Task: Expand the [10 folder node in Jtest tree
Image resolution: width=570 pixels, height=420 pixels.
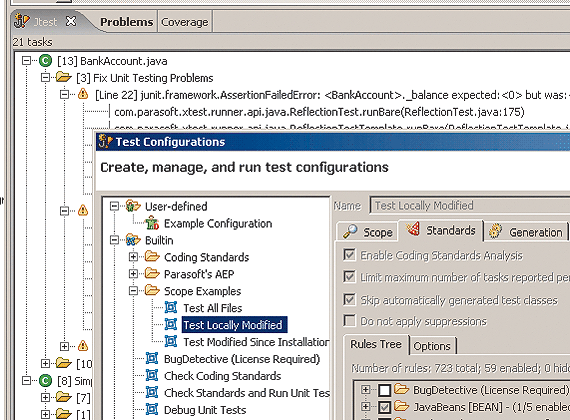Action: point(45,363)
